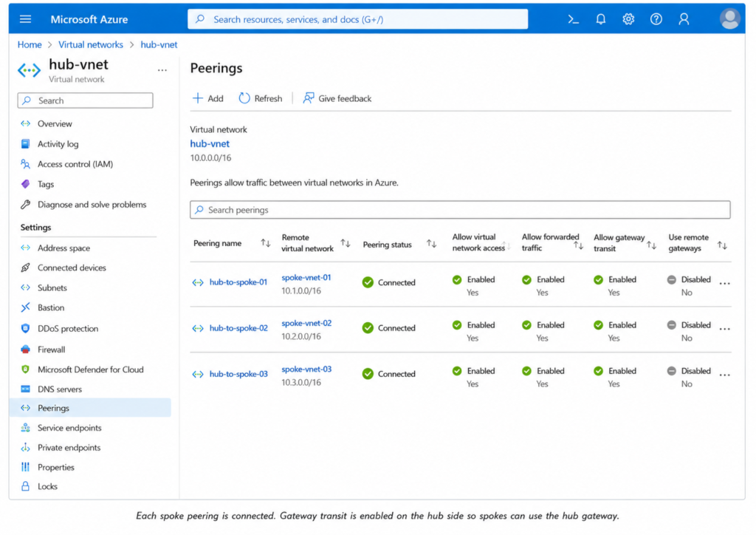The height and width of the screenshot is (535, 756).
Task: Click the Activity log icon
Action: tap(26, 144)
